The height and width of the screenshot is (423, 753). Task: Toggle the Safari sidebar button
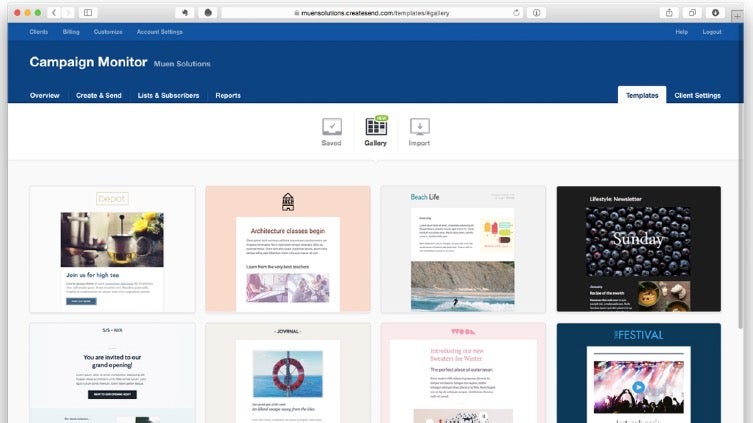pyautogui.click(x=88, y=13)
